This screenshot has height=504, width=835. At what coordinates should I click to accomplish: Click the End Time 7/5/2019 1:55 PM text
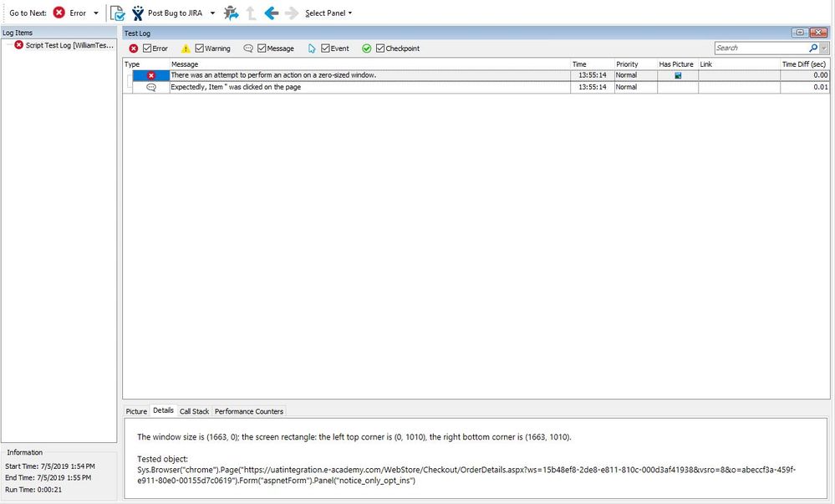click(48, 478)
